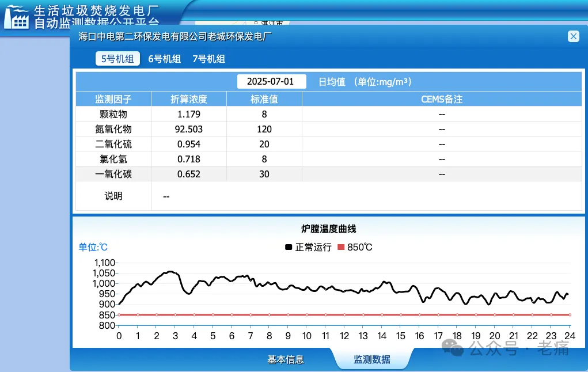
Task: Click the 折算浓度 column header
Action: pos(189,99)
